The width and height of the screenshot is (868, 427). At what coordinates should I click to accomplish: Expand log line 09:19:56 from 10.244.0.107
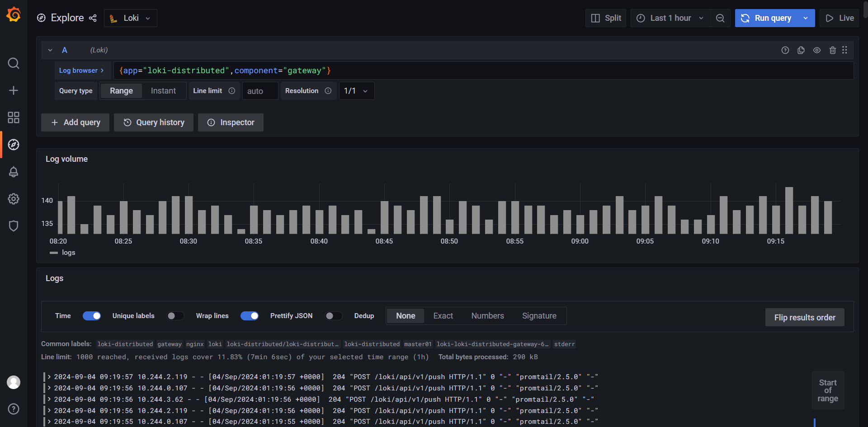49,388
